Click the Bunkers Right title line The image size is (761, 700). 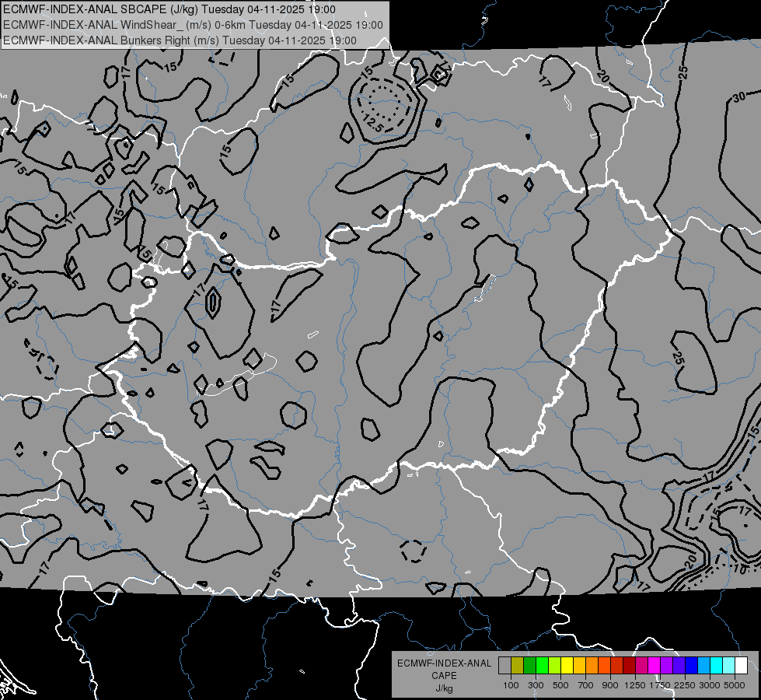pyautogui.click(x=180, y=40)
